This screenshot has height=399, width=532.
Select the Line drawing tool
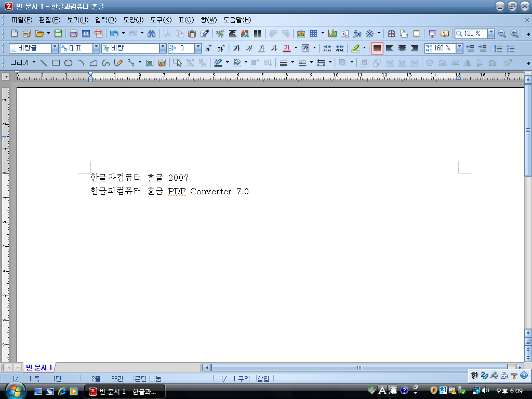[44, 63]
